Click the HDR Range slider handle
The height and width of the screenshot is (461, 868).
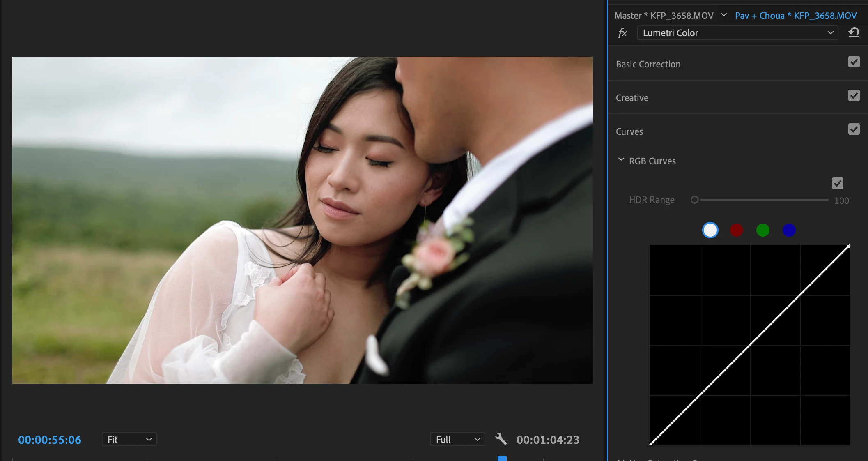point(694,200)
